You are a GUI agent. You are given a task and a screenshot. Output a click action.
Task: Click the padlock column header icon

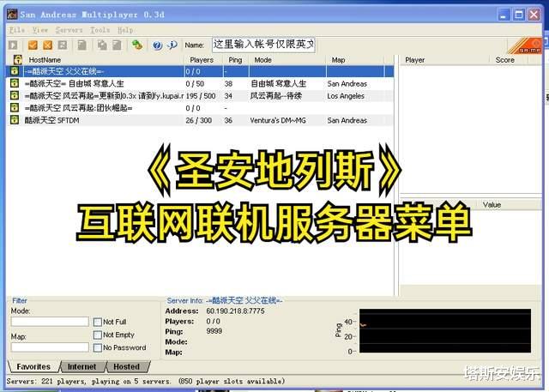click(17, 60)
